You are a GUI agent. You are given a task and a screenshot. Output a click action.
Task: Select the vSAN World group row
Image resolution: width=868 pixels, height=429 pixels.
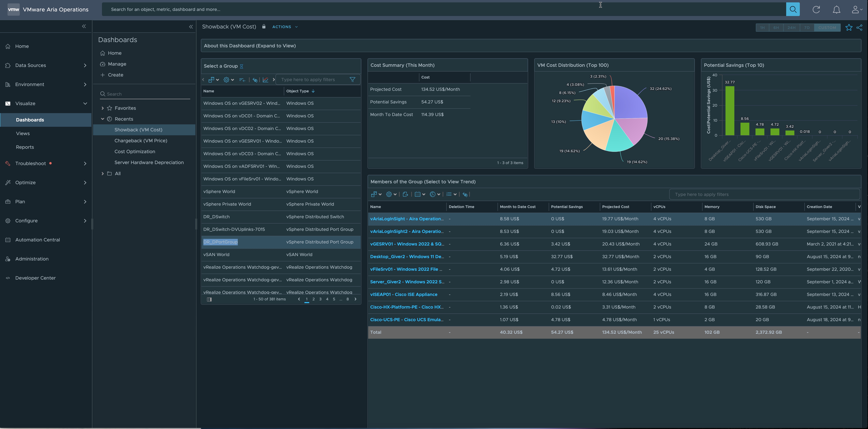(281, 255)
